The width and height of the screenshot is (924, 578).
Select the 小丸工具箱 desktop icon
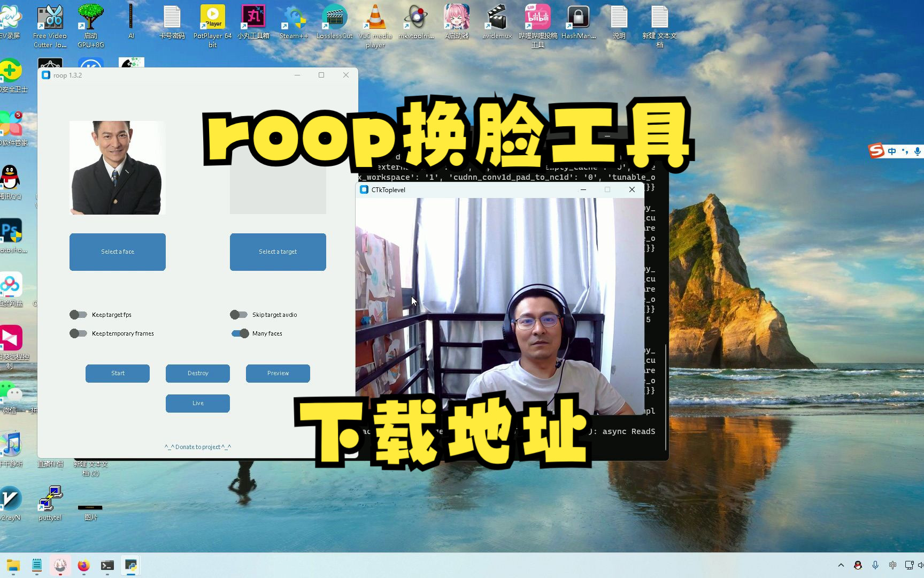coord(253,21)
